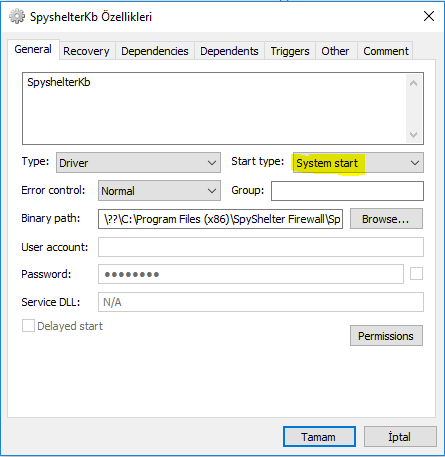Close the SpyshelterKb properties dialog

tap(429, 16)
